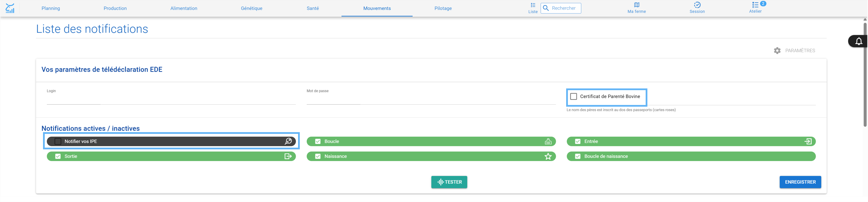Open the Production menu

coord(115,8)
